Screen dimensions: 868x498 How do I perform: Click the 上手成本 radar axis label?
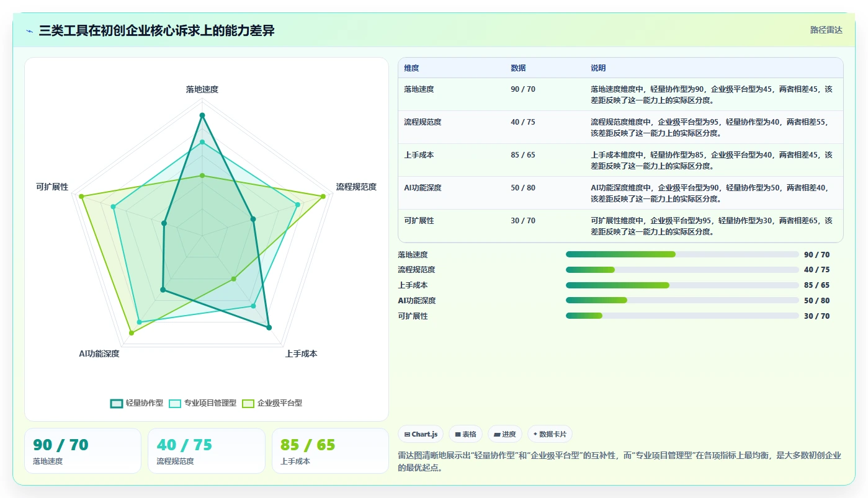[x=301, y=353]
